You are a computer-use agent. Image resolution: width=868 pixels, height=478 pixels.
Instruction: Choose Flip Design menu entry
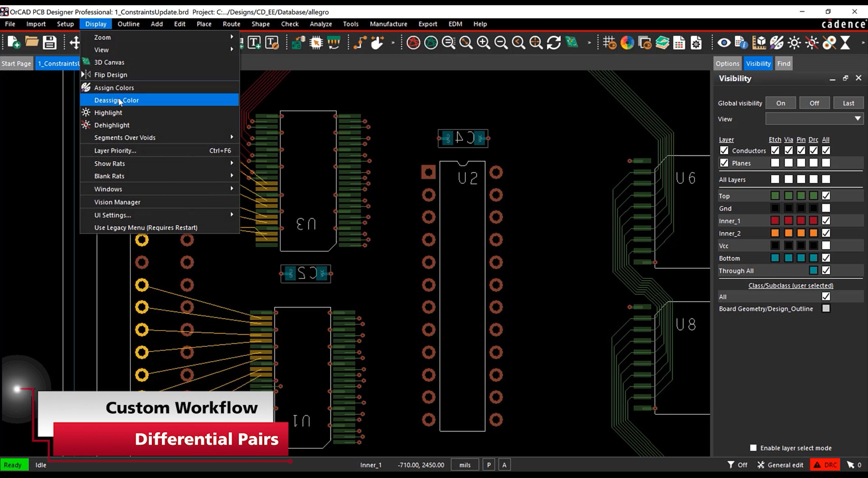click(x=160, y=75)
